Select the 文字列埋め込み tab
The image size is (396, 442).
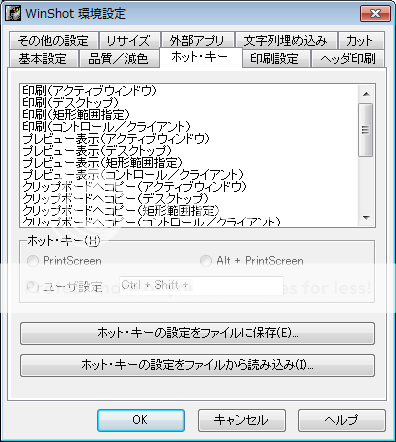pyautogui.click(x=286, y=41)
